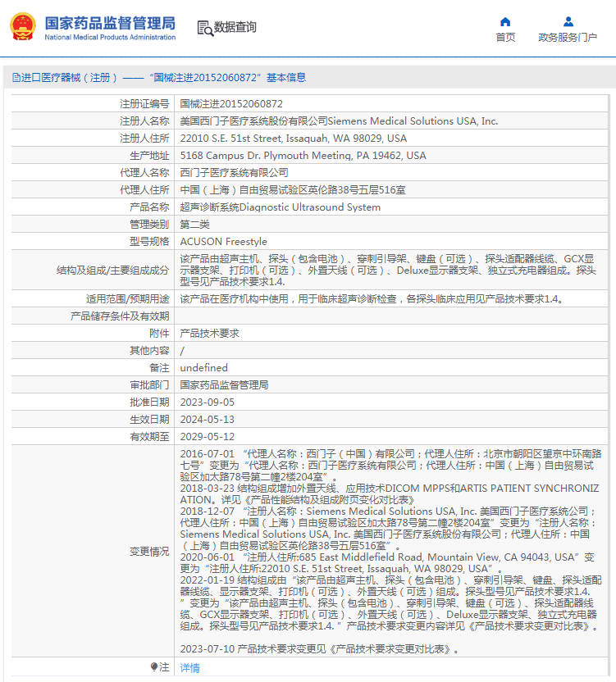The width and height of the screenshot is (616, 682).
Task: Click the 附件 label
Action: pyautogui.click(x=159, y=333)
